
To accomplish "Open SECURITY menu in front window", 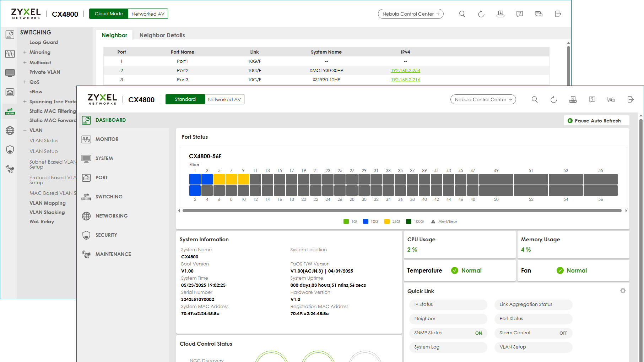I will click(x=106, y=235).
